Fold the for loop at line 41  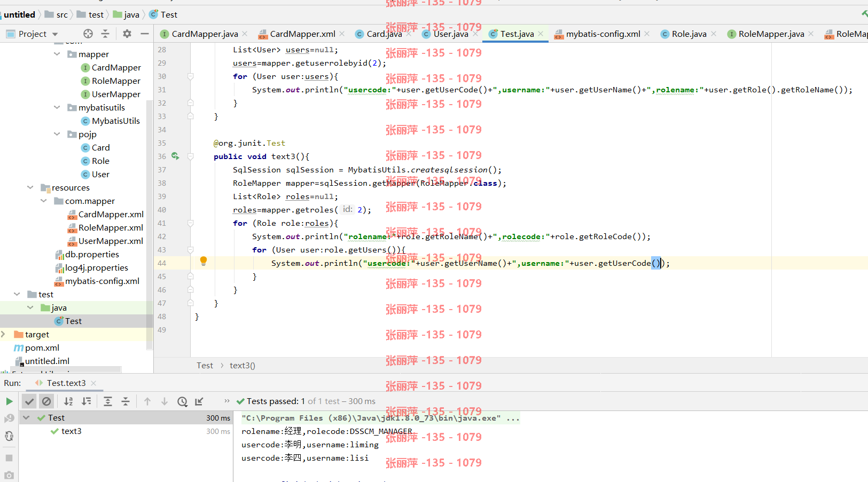click(190, 223)
